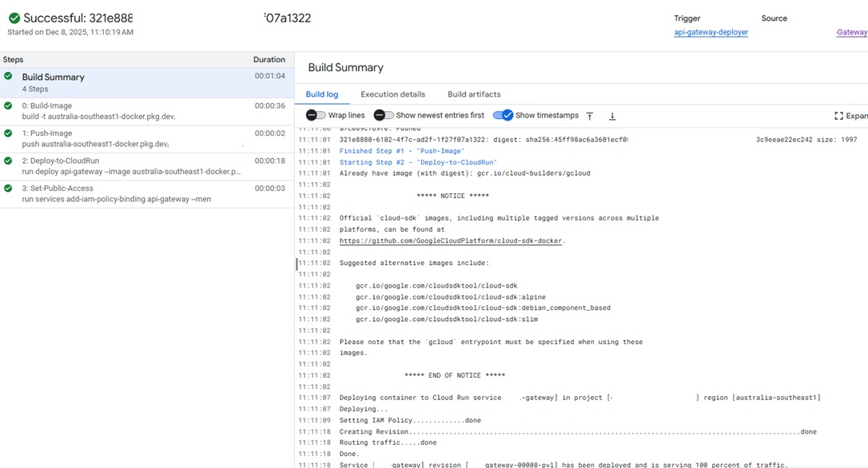Click the success icon on the Push-Image step
This screenshot has height=468, width=868.
point(7,133)
